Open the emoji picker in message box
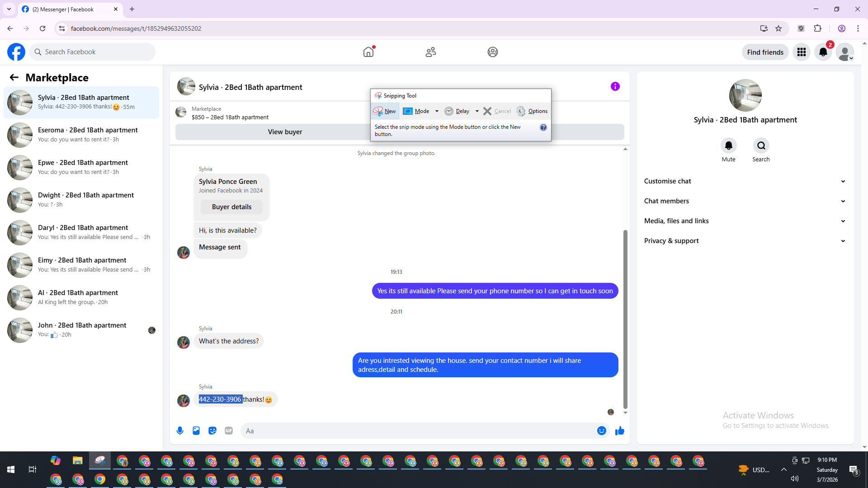Viewport: 868px width, 488px height. click(x=602, y=431)
